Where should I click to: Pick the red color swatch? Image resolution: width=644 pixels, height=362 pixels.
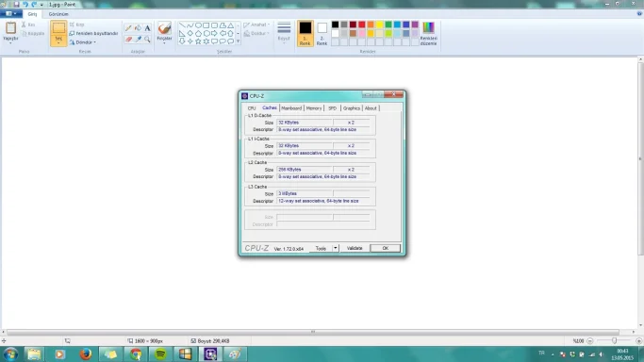[362, 25]
